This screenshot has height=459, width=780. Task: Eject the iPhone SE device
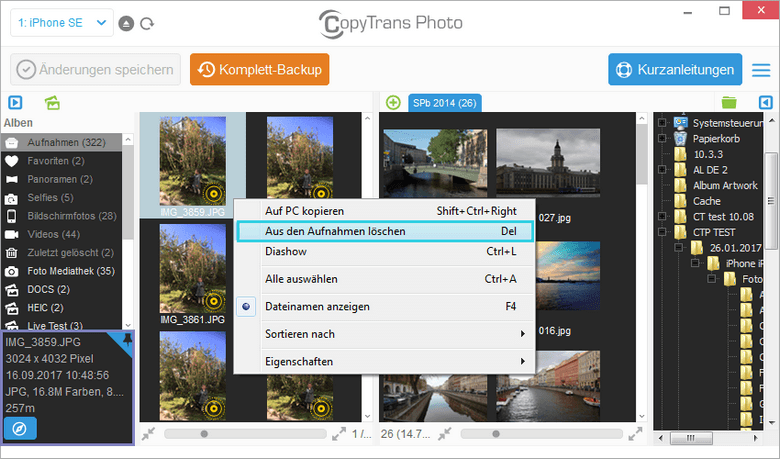[126, 23]
